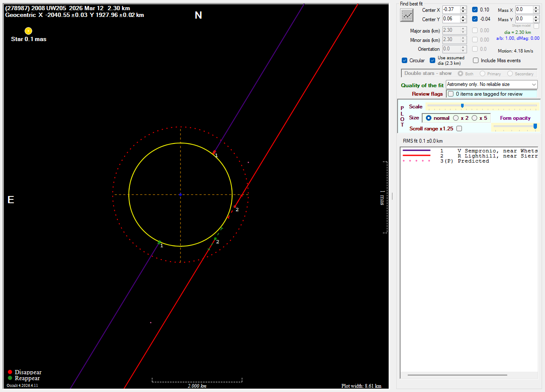Uncheck the Circular checkbox
The image size is (545, 392).
point(404,61)
